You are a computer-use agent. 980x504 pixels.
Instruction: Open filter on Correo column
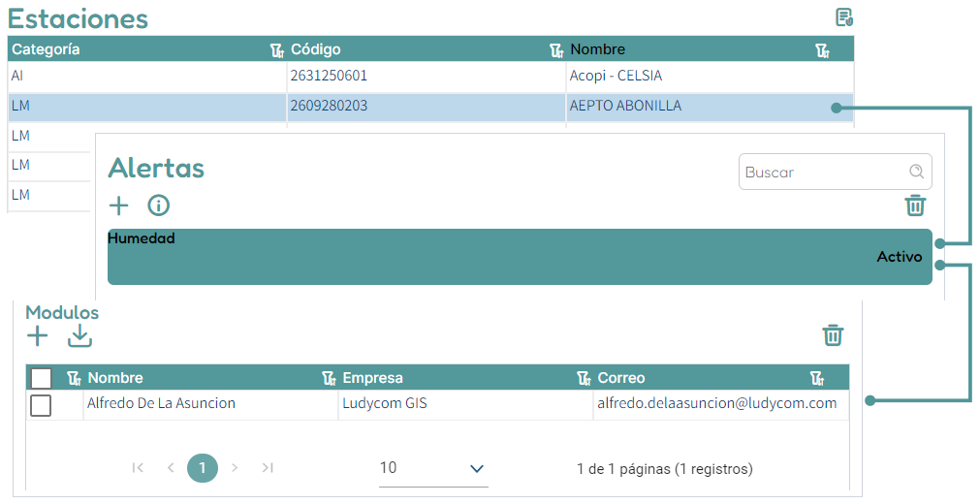817,379
